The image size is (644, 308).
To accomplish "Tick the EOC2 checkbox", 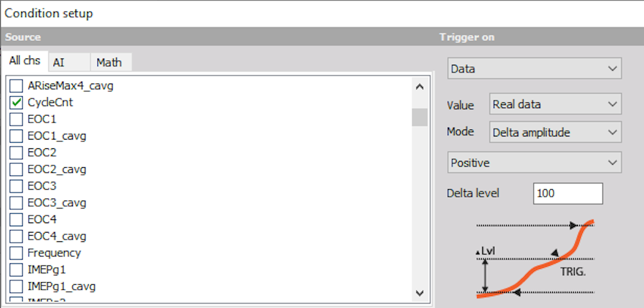I will [16, 153].
